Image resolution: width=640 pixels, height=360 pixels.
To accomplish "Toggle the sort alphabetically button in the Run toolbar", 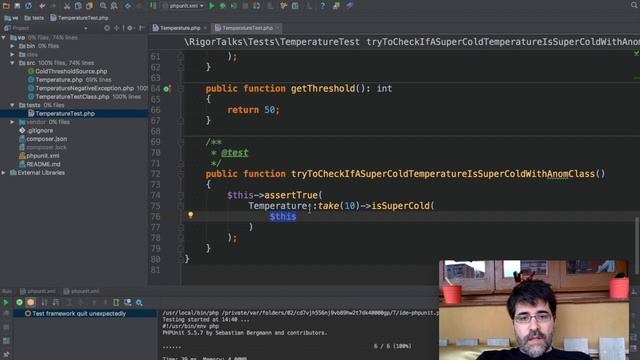I will point(44,302).
